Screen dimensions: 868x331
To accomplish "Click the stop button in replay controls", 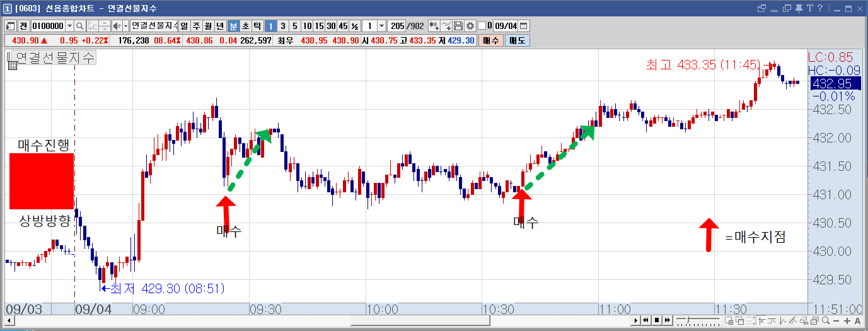I will [x=657, y=320].
